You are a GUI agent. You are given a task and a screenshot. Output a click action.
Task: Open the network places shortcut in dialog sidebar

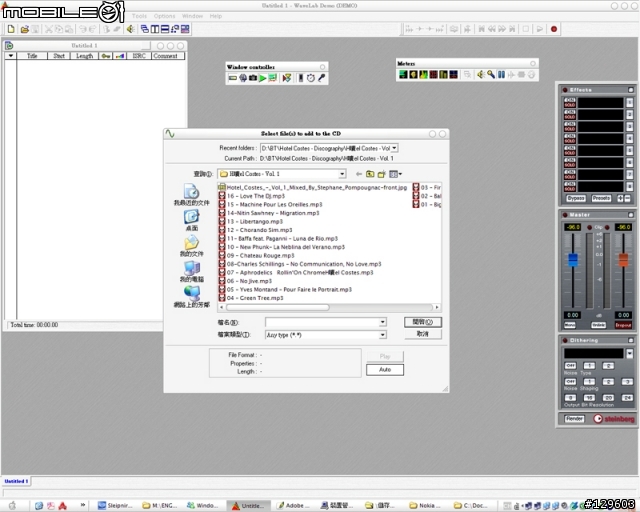pos(191,297)
